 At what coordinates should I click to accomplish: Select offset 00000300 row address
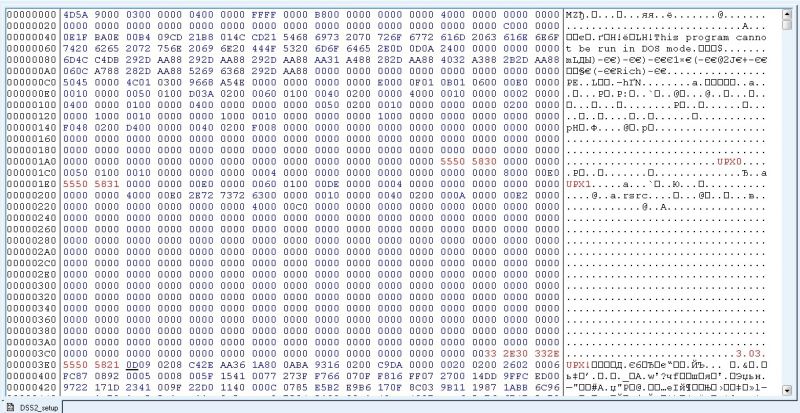coord(32,285)
